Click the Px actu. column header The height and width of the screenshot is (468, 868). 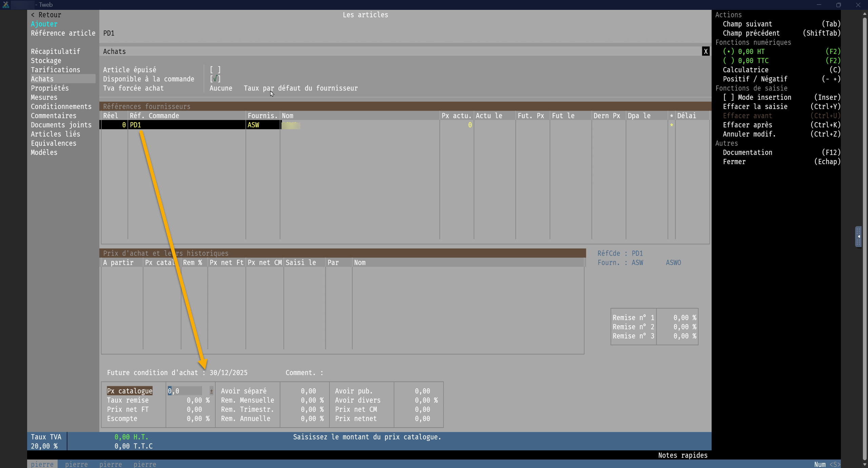click(456, 116)
